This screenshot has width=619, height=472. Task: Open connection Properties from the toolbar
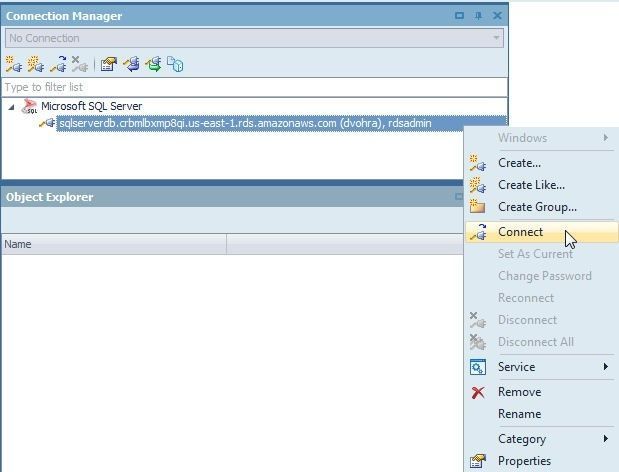coord(109,64)
